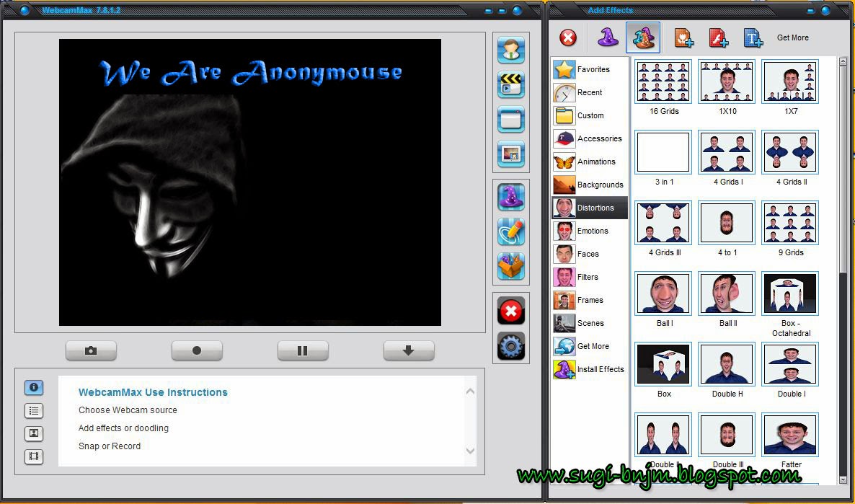Apply the 4 Grids II effect
The image size is (855, 504).
(790, 152)
